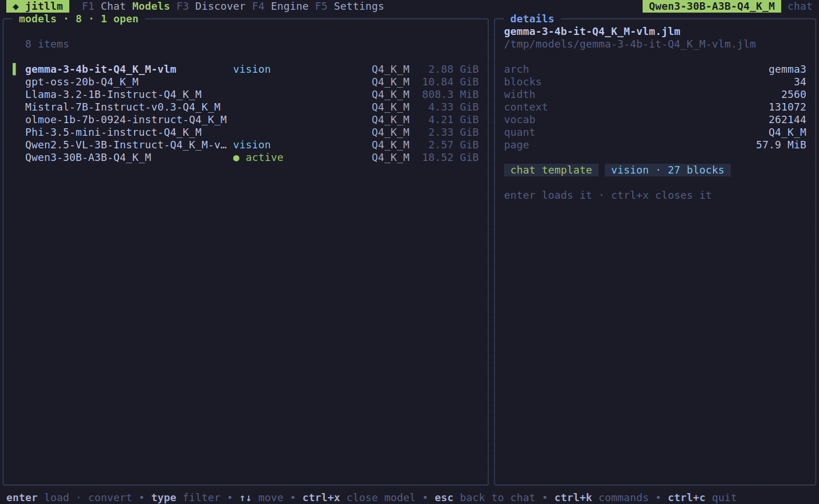This screenshot has width=819, height=504.
Task: Select Qwen2.5-VL-3B-Instruct model row
Action: 246,145
